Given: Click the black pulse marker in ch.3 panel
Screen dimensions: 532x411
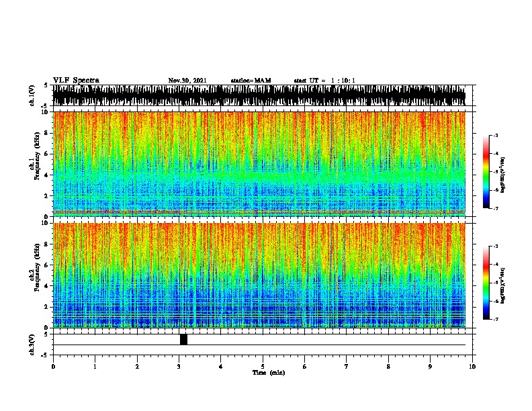Looking at the screenshot, I should click(x=183, y=339).
